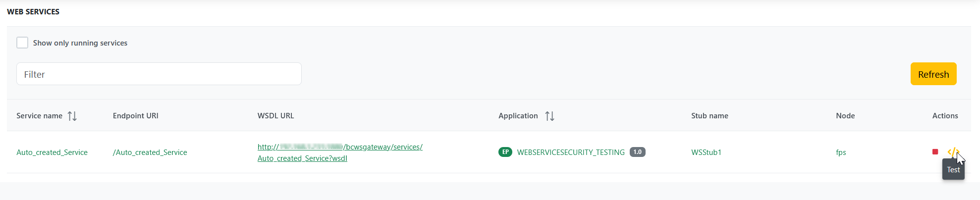Open the Auto_created_Service service name link
980x200 pixels.
pyautogui.click(x=52, y=152)
